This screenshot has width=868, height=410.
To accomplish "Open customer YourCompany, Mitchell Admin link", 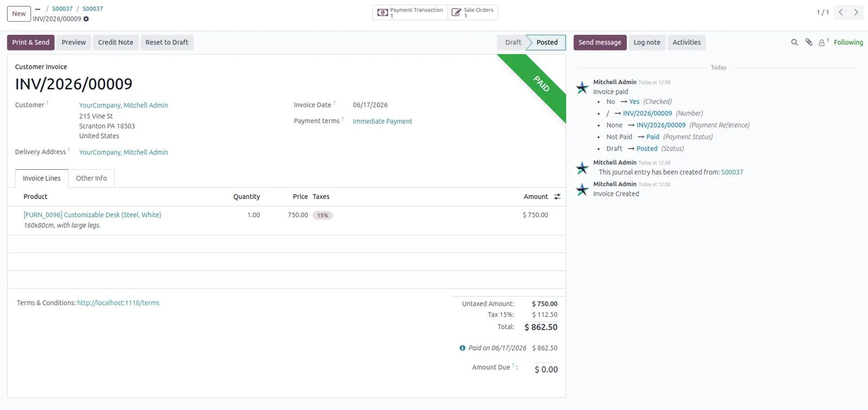I will coord(124,105).
